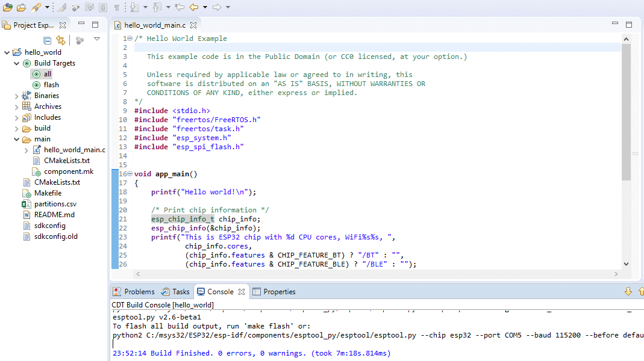Collapse the main folder
Screen dimensions: 644x361
pyautogui.click(x=17, y=140)
